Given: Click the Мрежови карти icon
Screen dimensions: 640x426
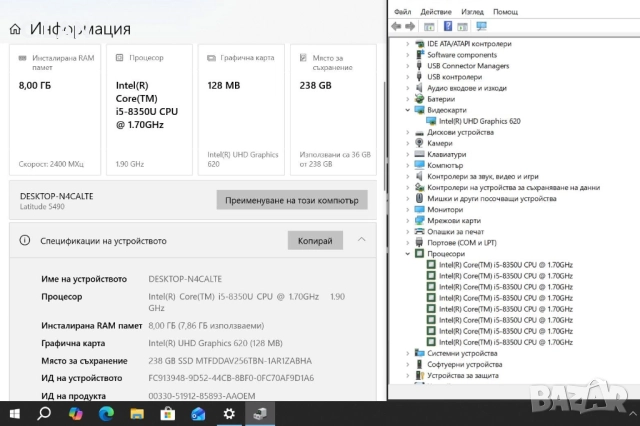Looking at the screenshot, I should (419, 220).
